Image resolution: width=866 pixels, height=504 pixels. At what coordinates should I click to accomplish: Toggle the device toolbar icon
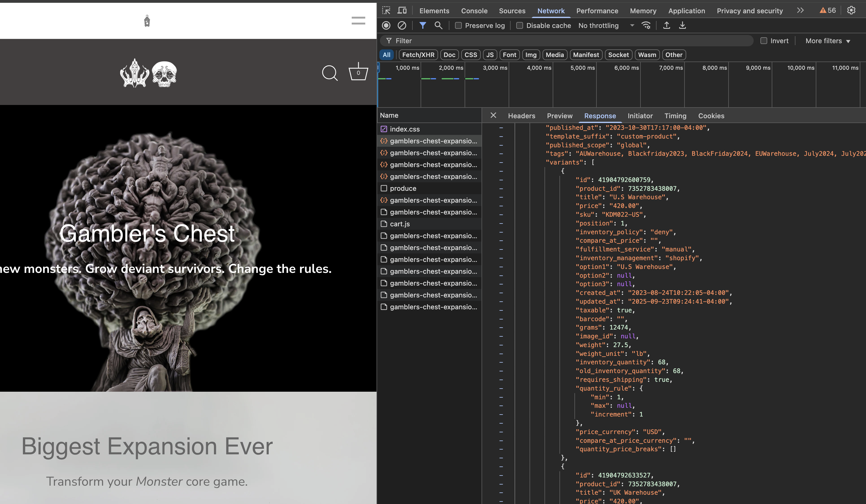point(402,11)
